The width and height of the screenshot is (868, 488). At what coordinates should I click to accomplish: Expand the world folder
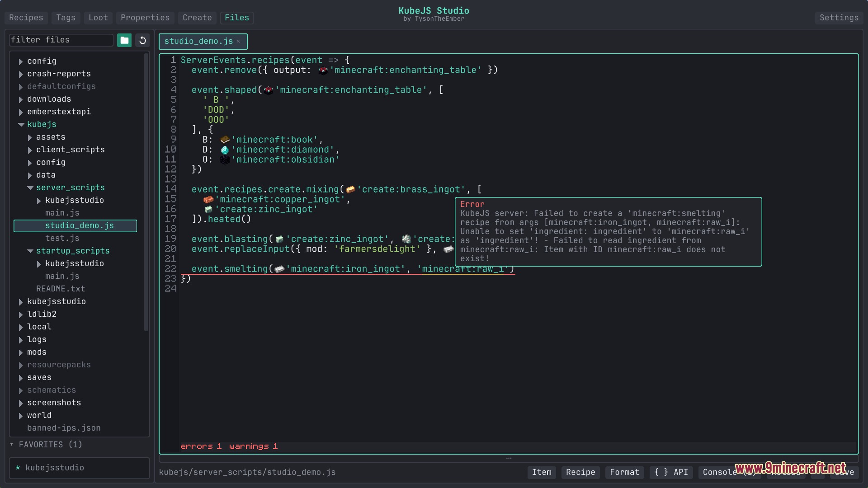(21, 416)
